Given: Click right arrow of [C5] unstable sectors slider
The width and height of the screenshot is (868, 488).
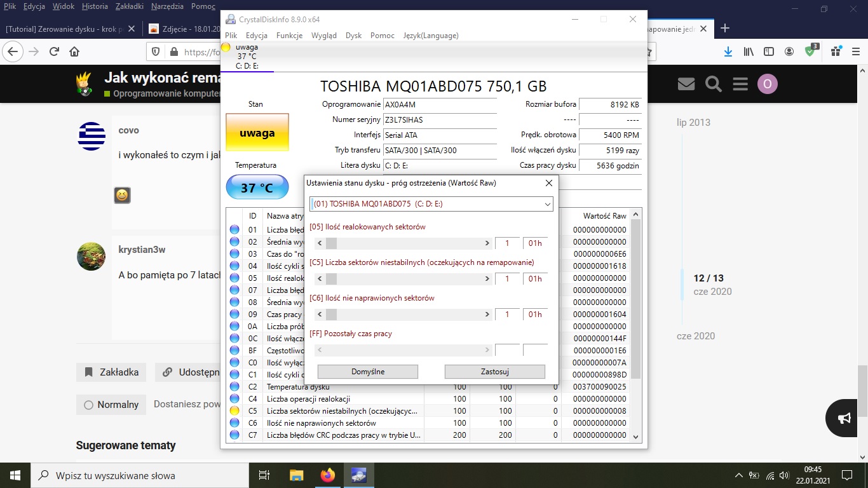Looking at the screenshot, I should [x=487, y=279].
